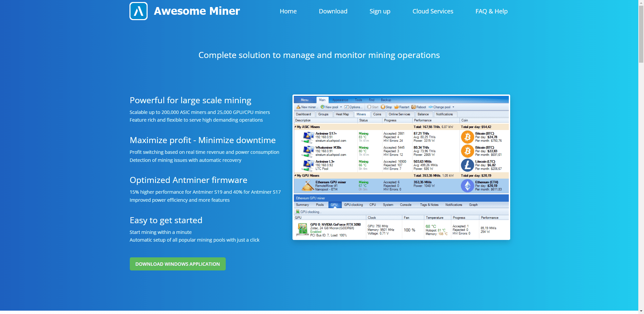Visit the Cloud Services page

(433, 11)
